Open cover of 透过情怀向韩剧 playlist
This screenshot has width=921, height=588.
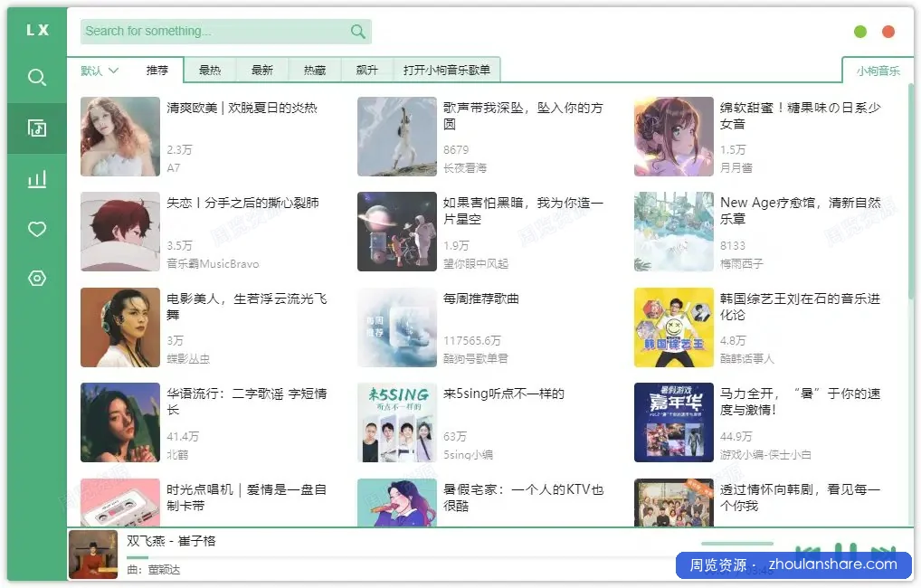(x=674, y=502)
